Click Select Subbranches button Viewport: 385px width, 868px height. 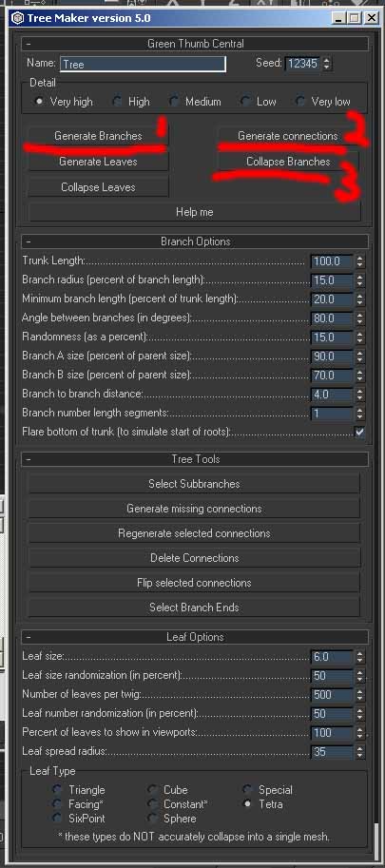[x=194, y=484]
